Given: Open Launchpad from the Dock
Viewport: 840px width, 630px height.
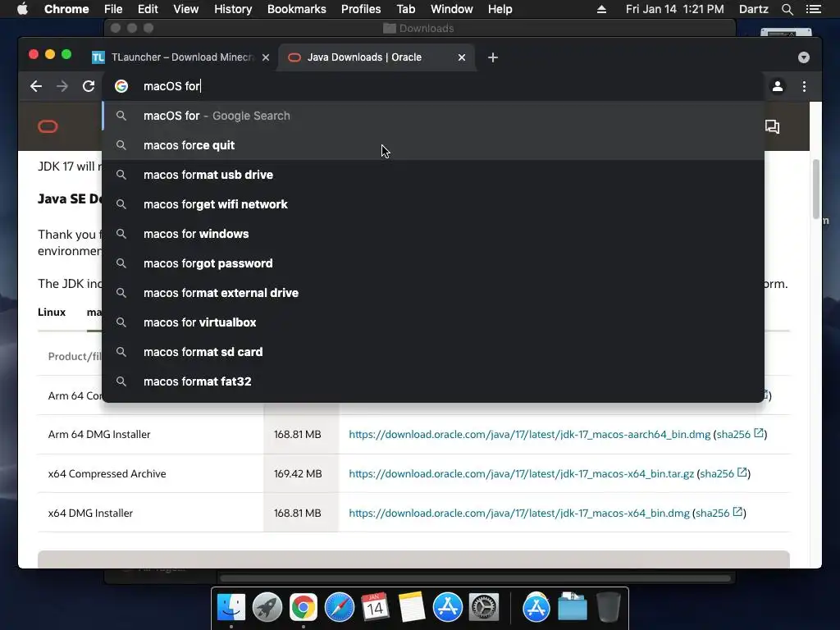Looking at the screenshot, I should [267, 607].
